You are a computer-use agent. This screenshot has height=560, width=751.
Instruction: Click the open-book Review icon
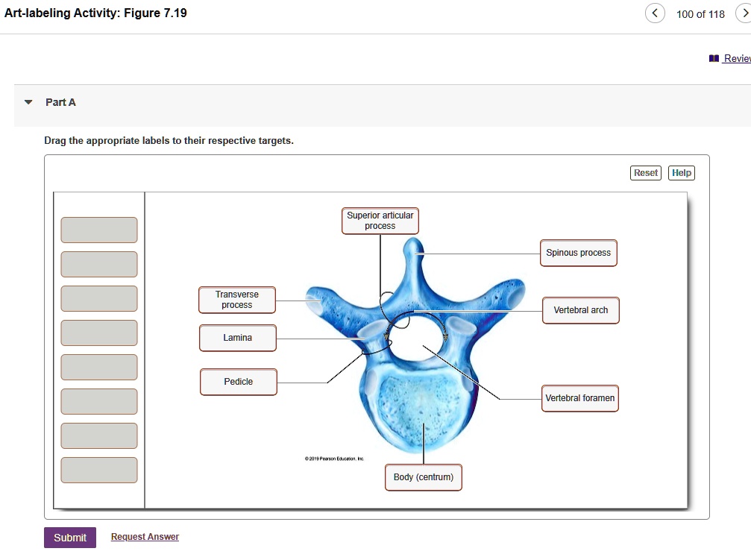713,58
